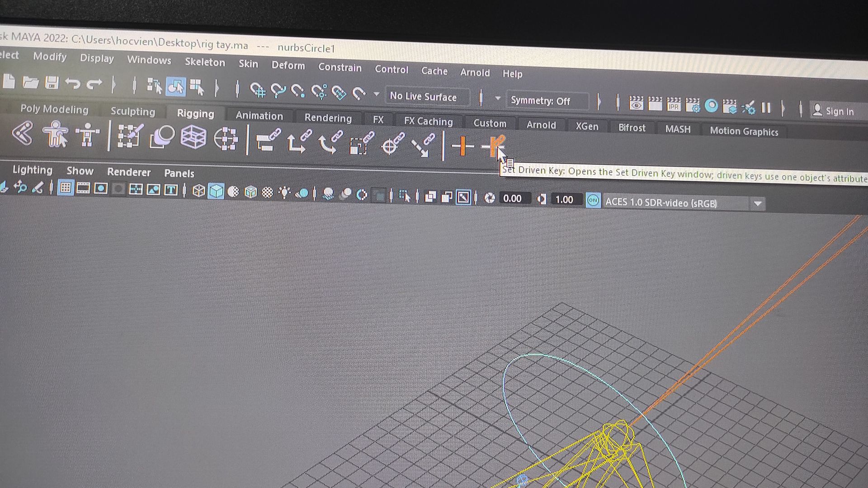868x488 pixels.
Task: Switch to Poly Modeling shelf tab
Action: [x=54, y=109]
